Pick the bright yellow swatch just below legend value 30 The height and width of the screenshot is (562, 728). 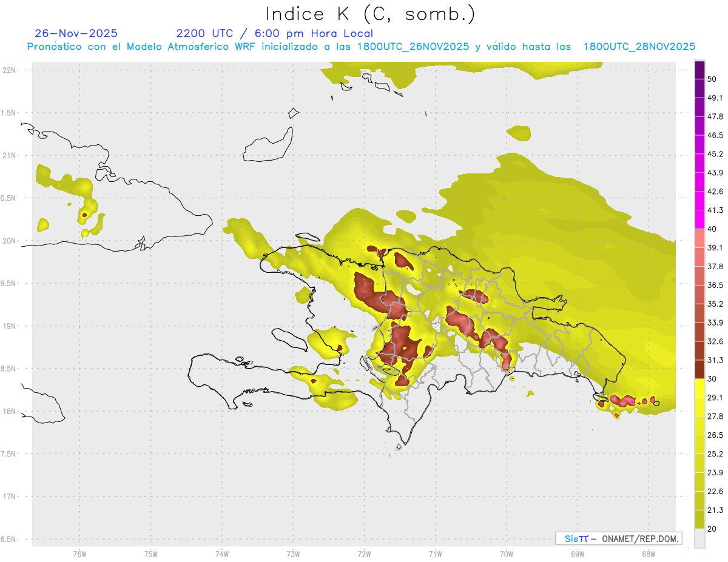pyautogui.click(x=699, y=388)
